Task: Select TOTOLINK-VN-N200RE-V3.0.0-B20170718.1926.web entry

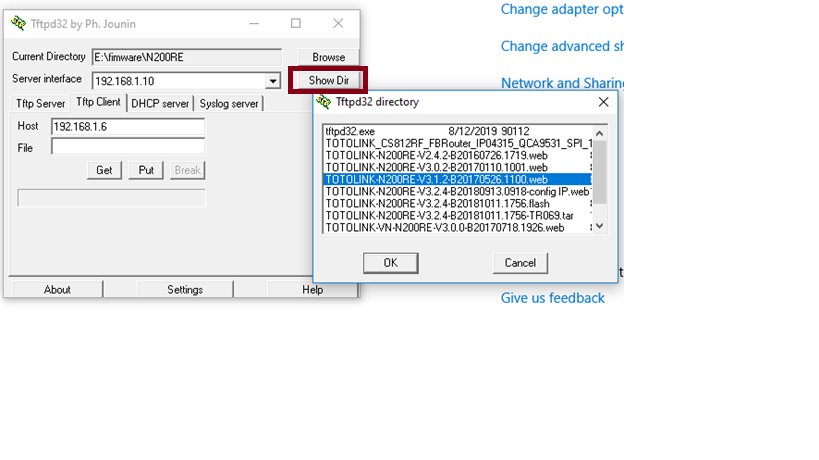Action: (x=457, y=228)
